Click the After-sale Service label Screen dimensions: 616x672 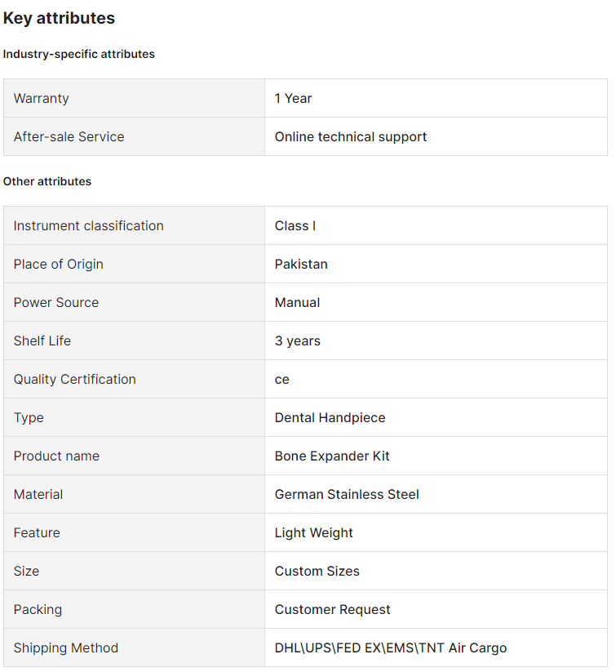tap(69, 136)
